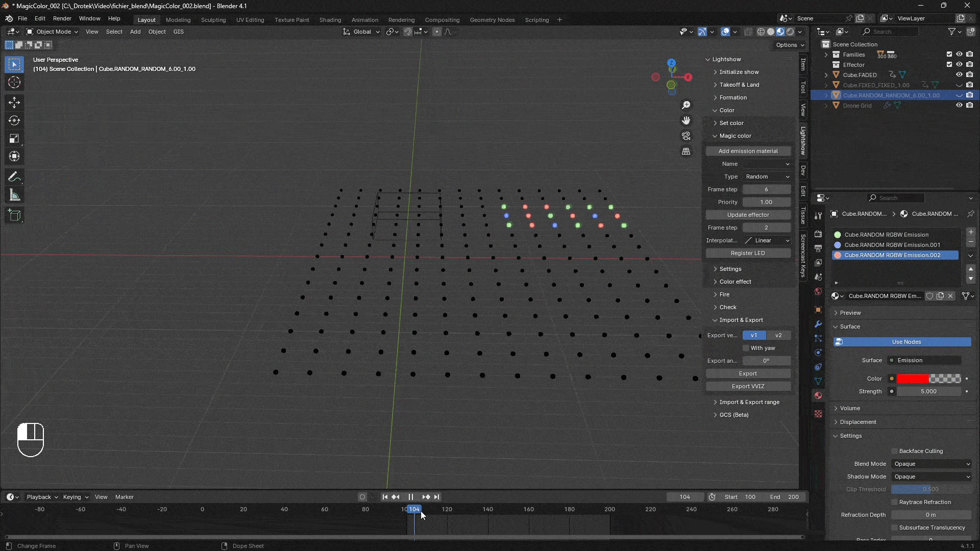Click the Export VVIZ button

pyautogui.click(x=748, y=386)
